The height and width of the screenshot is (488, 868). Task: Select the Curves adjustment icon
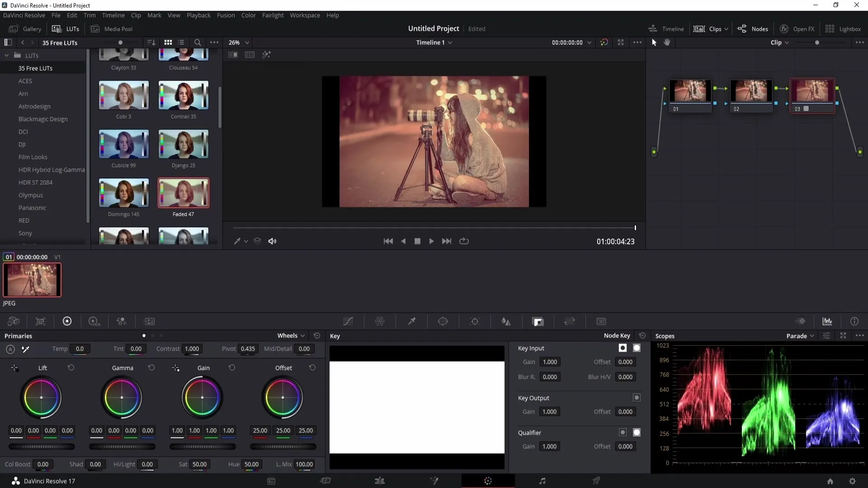(x=348, y=321)
